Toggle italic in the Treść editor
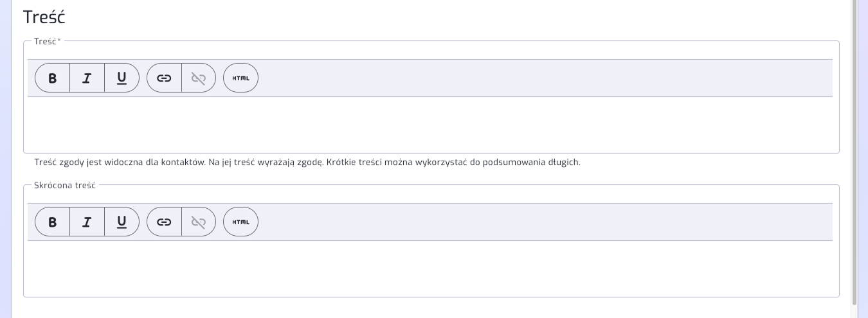Screen dimensions: 868x318 coord(87,78)
